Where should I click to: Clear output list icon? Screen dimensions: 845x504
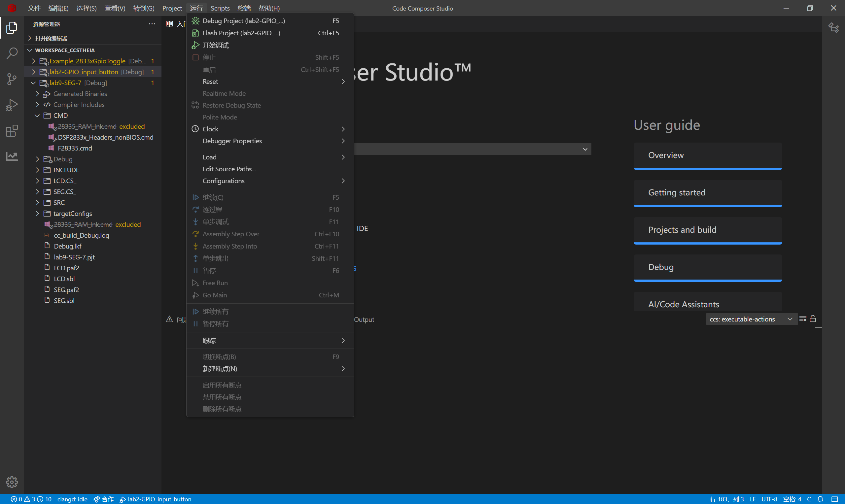[x=802, y=319]
